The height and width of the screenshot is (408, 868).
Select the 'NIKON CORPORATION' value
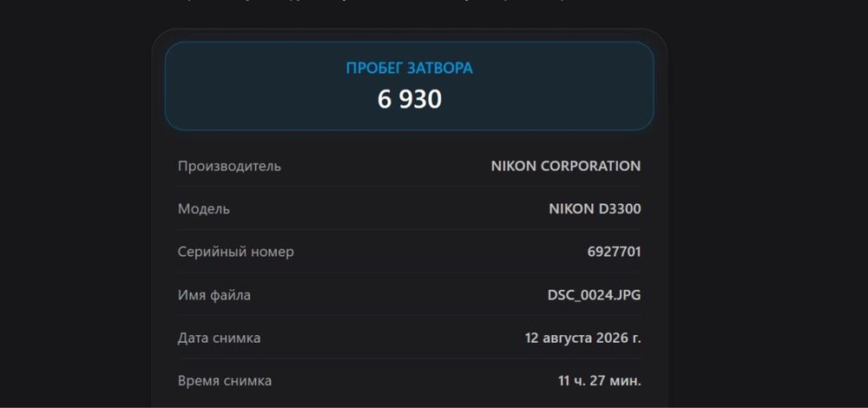coord(566,166)
